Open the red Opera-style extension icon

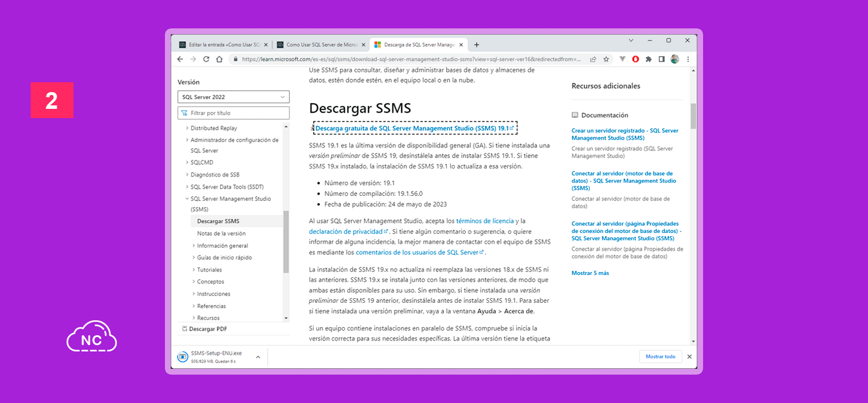click(635, 59)
